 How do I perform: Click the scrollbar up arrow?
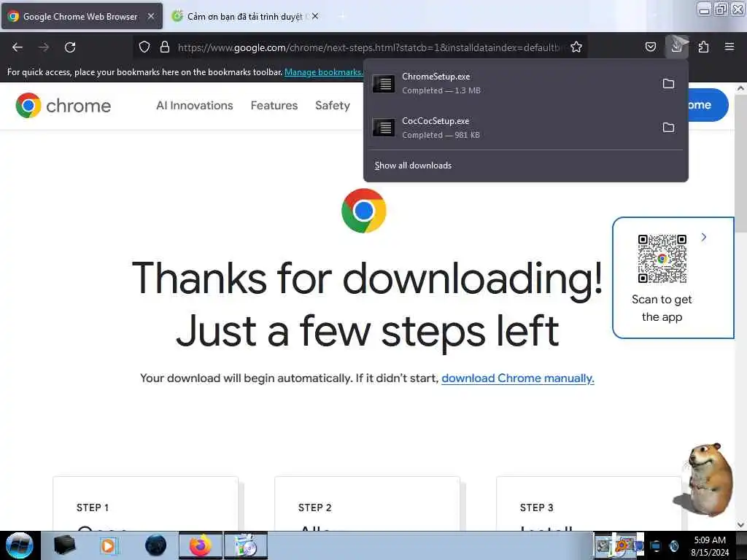point(740,88)
